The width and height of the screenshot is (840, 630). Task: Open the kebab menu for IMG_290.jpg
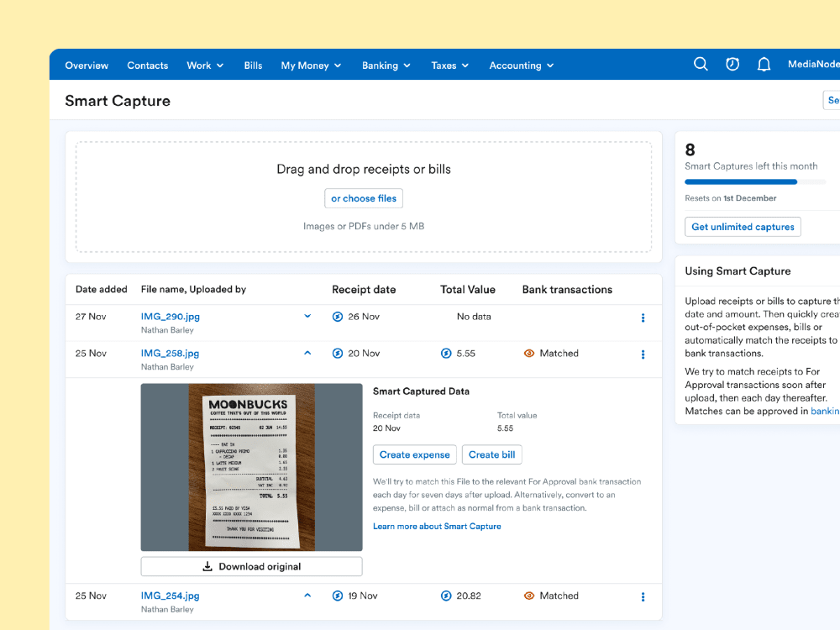pos(643,318)
